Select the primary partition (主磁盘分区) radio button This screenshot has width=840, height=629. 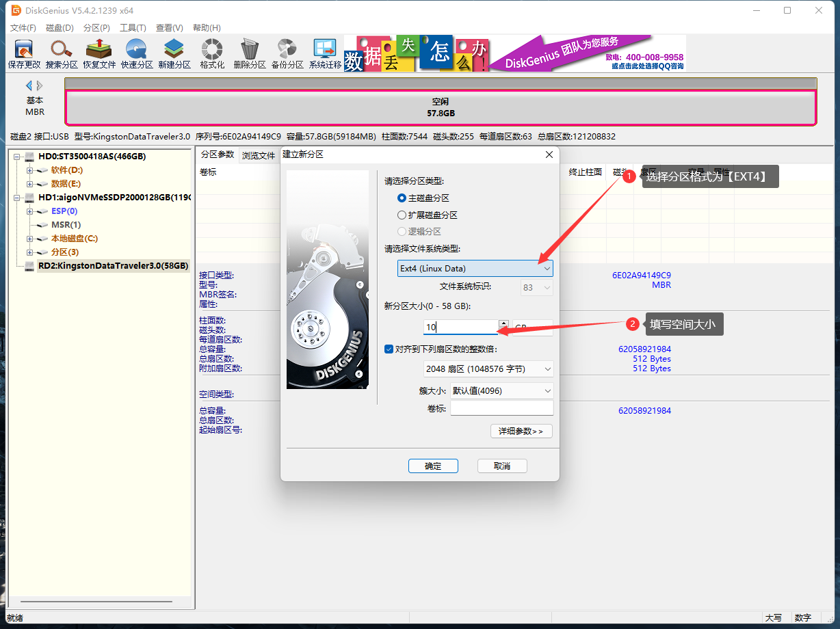coord(402,198)
